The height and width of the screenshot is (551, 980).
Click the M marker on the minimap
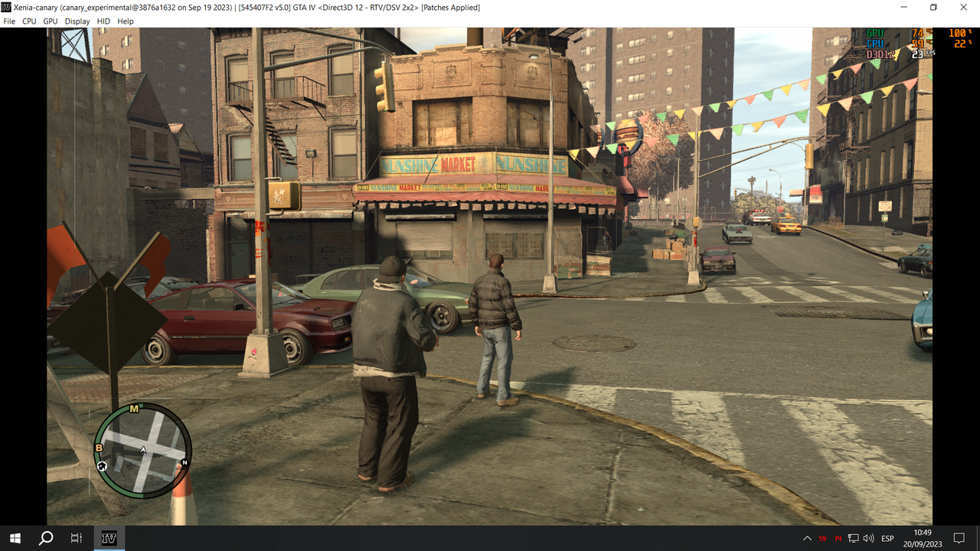[134, 409]
